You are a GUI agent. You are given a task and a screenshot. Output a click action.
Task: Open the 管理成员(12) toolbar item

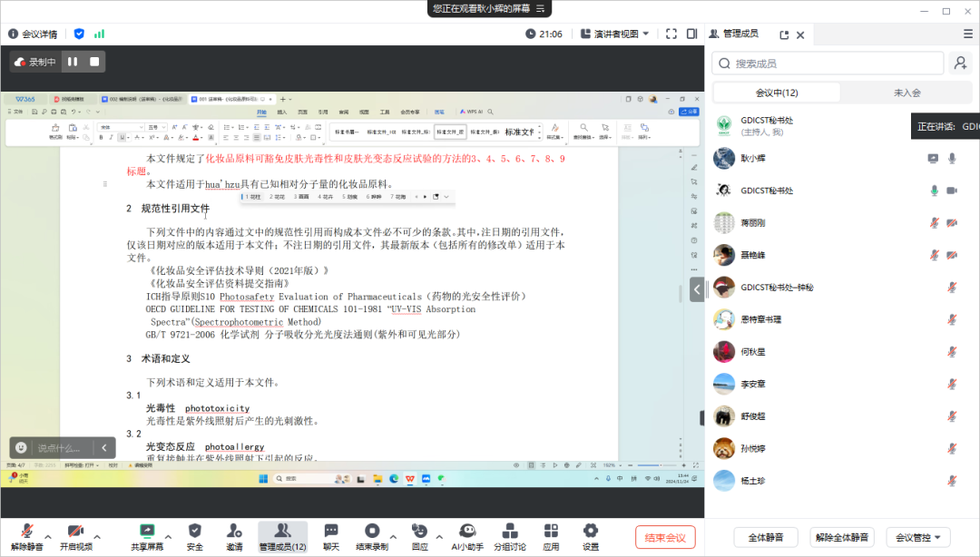point(282,536)
